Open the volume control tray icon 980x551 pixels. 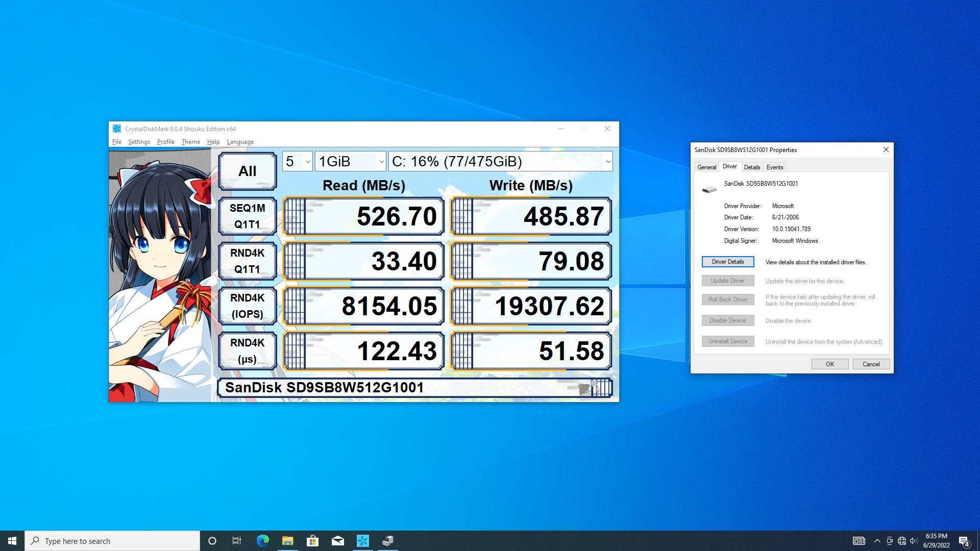click(914, 541)
